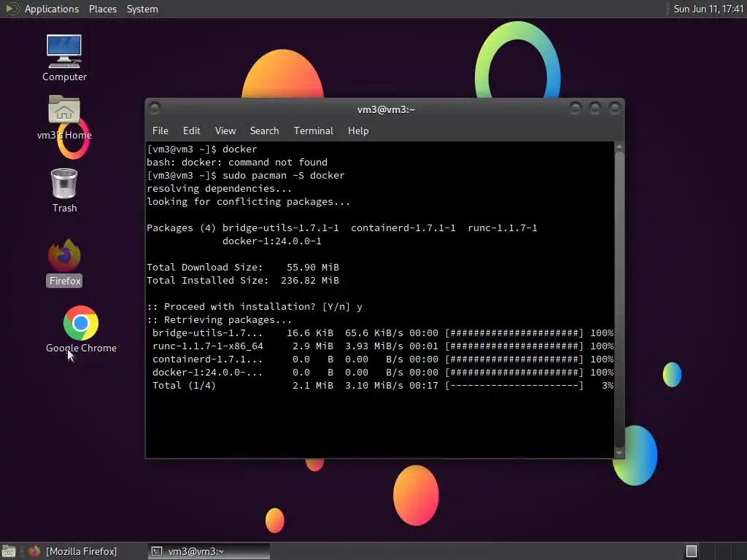Click the scrollbar up arrow in terminal
The height and width of the screenshot is (560, 747).
619,147
